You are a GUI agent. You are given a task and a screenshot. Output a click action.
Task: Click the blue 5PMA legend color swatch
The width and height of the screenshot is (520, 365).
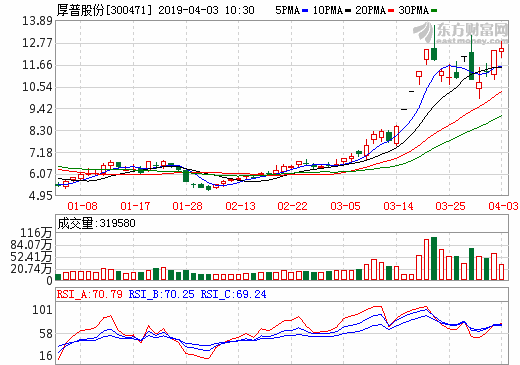[305, 11]
